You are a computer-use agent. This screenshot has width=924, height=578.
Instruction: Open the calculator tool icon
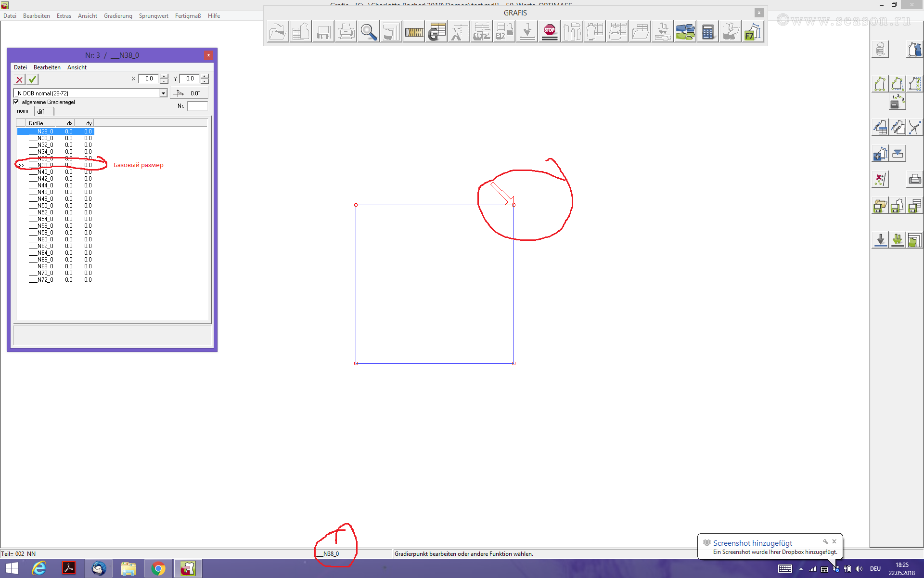707,32
